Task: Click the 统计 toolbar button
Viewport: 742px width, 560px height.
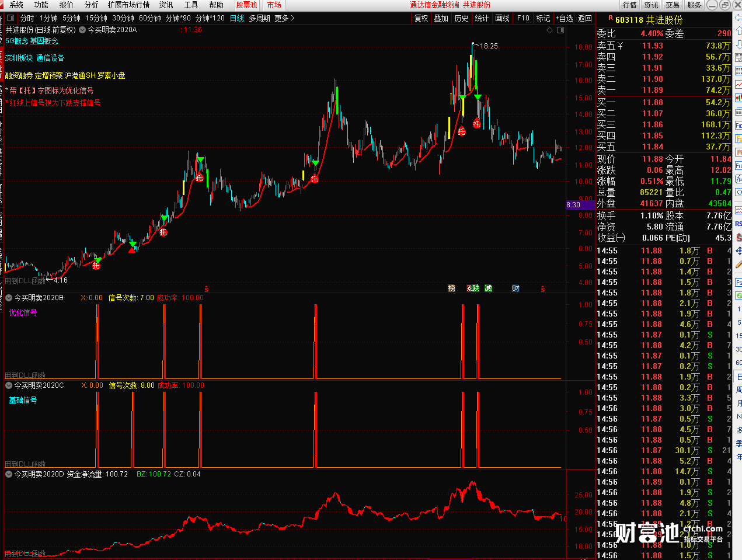Action: point(482,18)
